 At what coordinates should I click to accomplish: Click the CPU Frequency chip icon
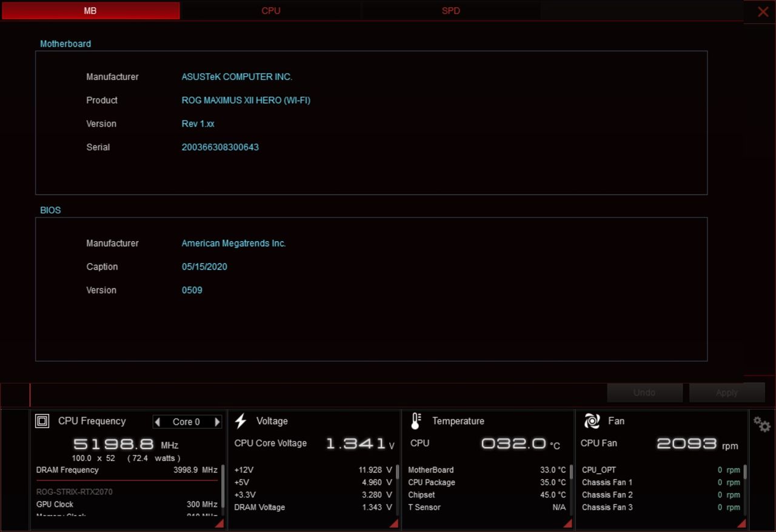click(42, 421)
